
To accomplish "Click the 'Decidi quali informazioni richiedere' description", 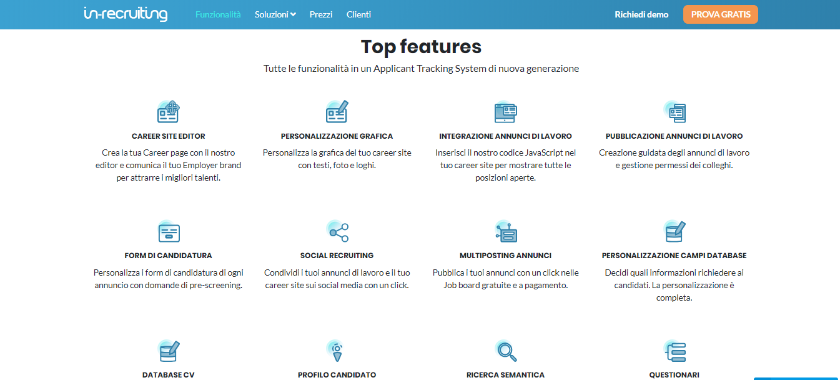I will [674, 285].
